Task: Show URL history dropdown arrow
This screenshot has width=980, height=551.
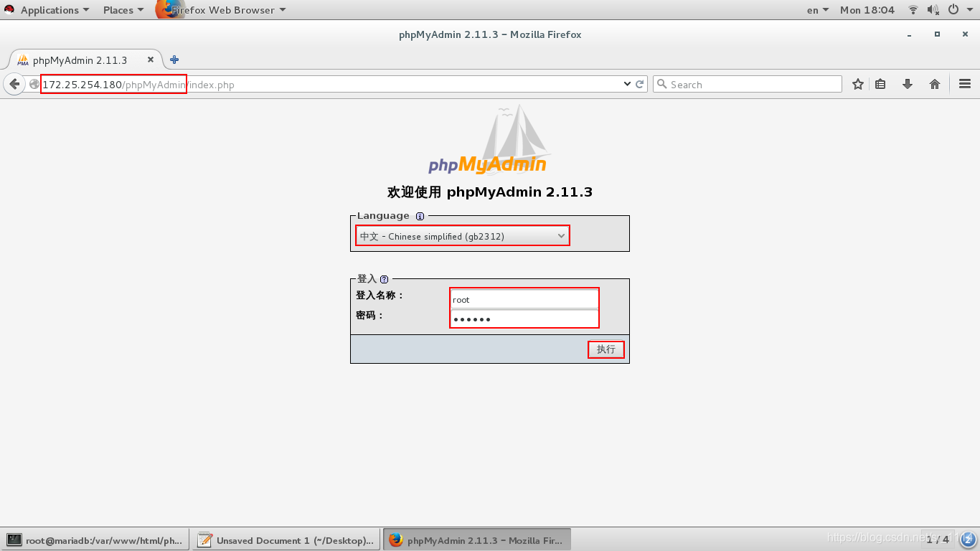Action: [x=628, y=84]
